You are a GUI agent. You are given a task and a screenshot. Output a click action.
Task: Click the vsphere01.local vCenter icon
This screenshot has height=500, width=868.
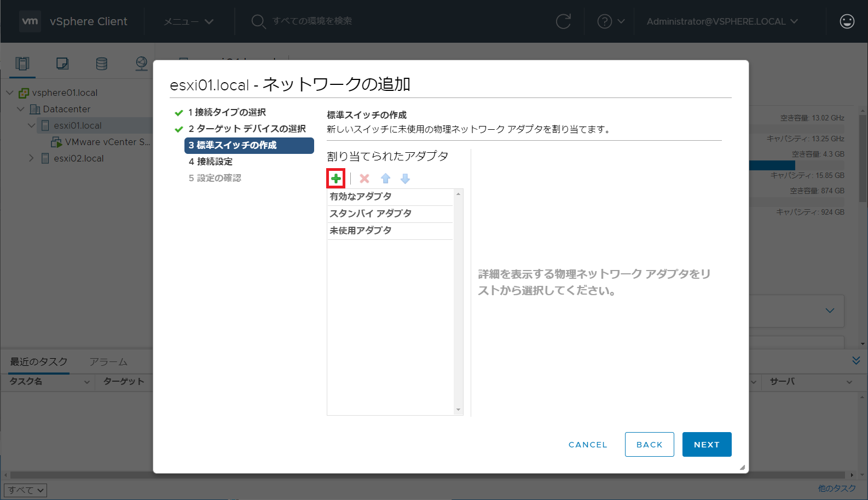[x=24, y=93]
